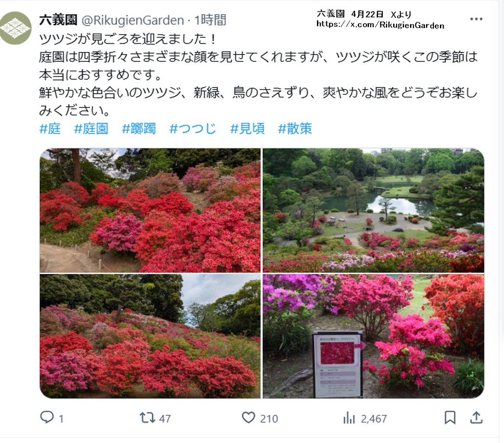This screenshot has height=443, width=504.
Task: Open the @RikugienGarden handle
Action: tap(133, 20)
